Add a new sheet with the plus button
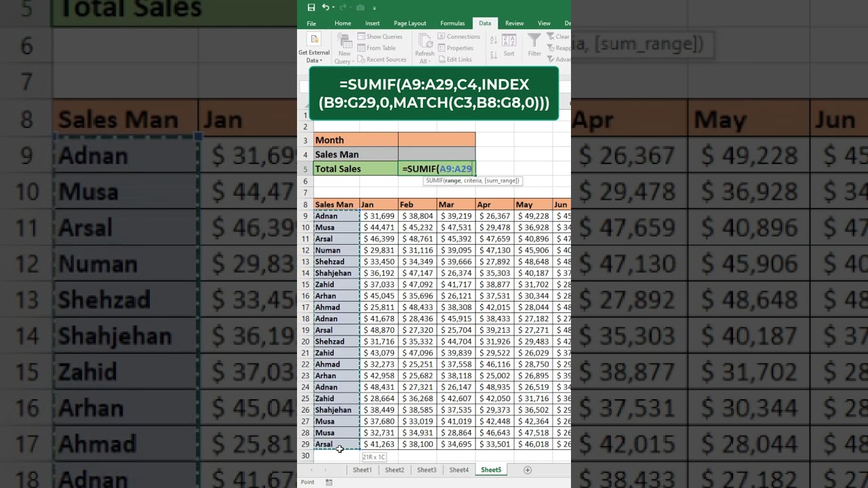This screenshot has height=488, width=868. tap(527, 470)
